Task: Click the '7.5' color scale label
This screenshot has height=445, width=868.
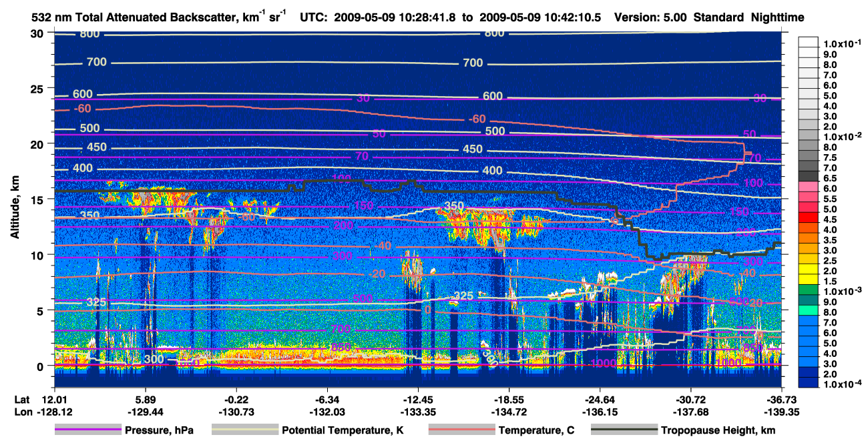Action: [x=829, y=157]
